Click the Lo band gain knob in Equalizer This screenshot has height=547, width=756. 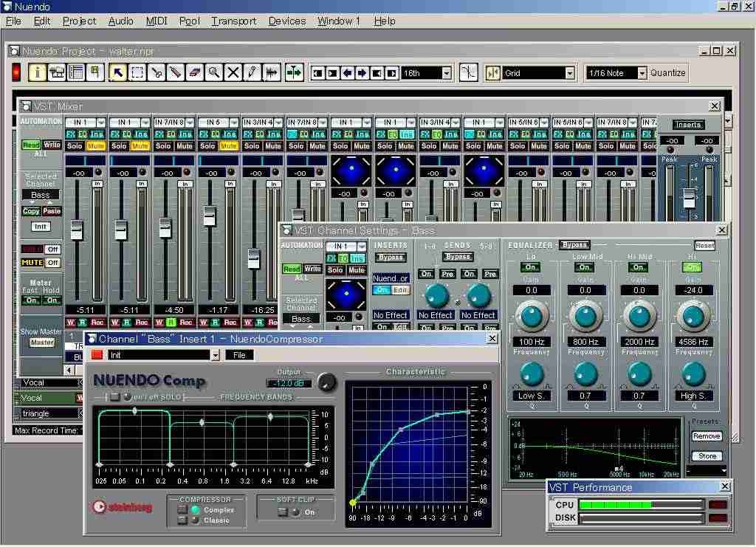[532, 316]
